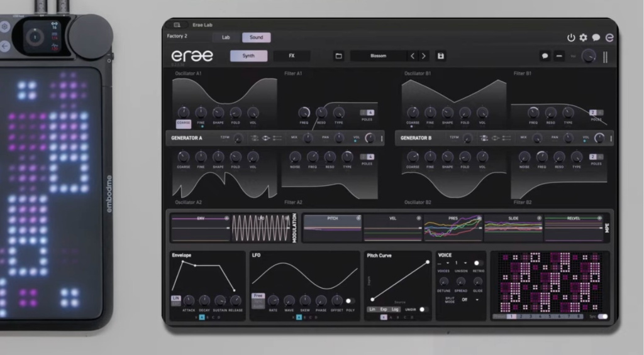Select third routing icon in Generator B bar
This screenshot has height=355, width=644.
tap(507, 138)
